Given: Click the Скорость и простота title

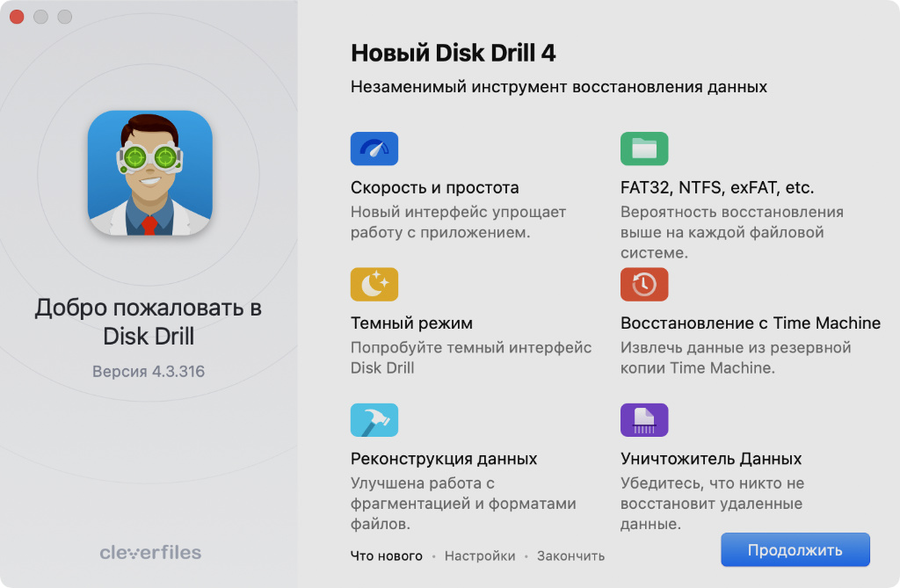Looking at the screenshot, I should (434, 187).
